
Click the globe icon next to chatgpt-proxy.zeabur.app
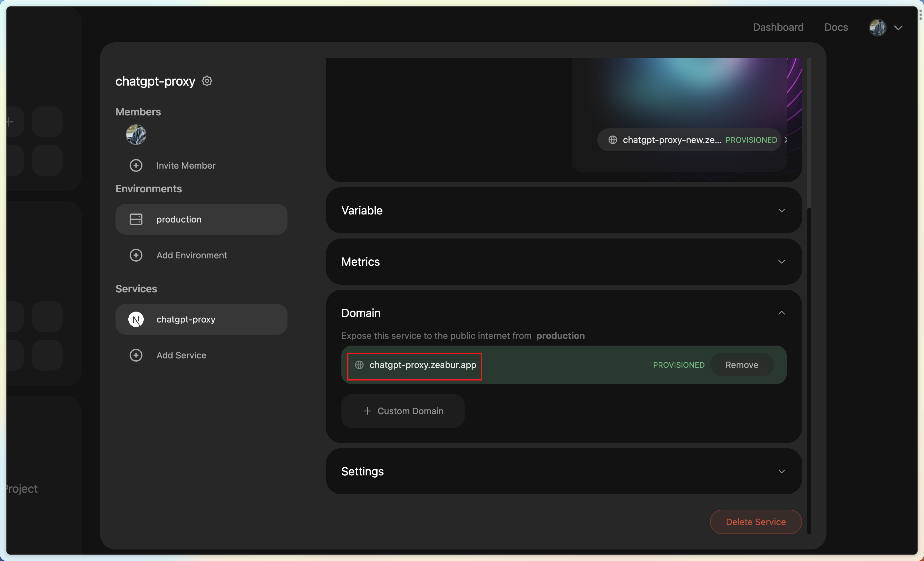tap(359, 365)
